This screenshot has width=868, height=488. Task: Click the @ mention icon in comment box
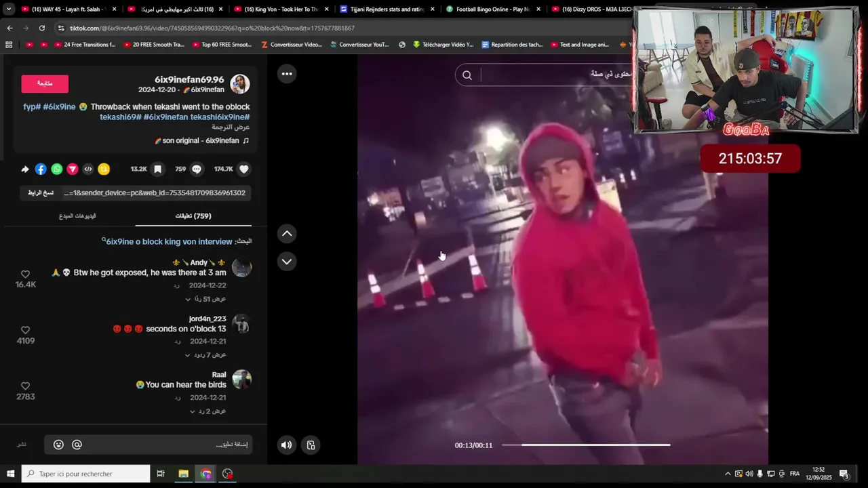click(x=77, y=445)
